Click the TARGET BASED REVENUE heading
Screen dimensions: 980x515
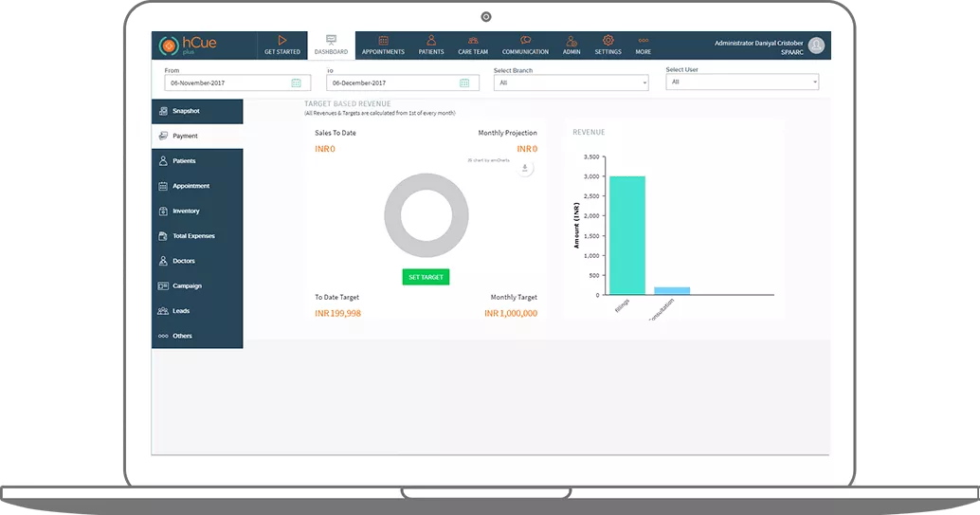pos(348,104)
